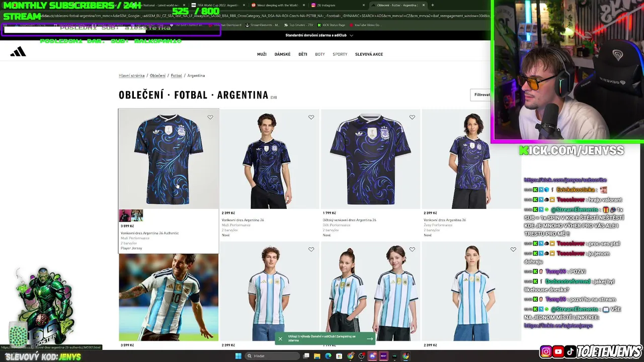This screenshot has width=644, height=362.
Task: Toggle wishlist heart on the kids' striped jersey card
Action: 412,249
